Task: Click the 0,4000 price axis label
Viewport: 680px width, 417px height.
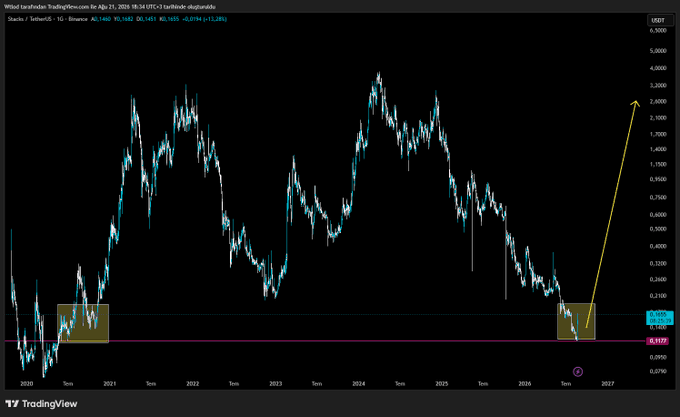Action: [658, 246]
